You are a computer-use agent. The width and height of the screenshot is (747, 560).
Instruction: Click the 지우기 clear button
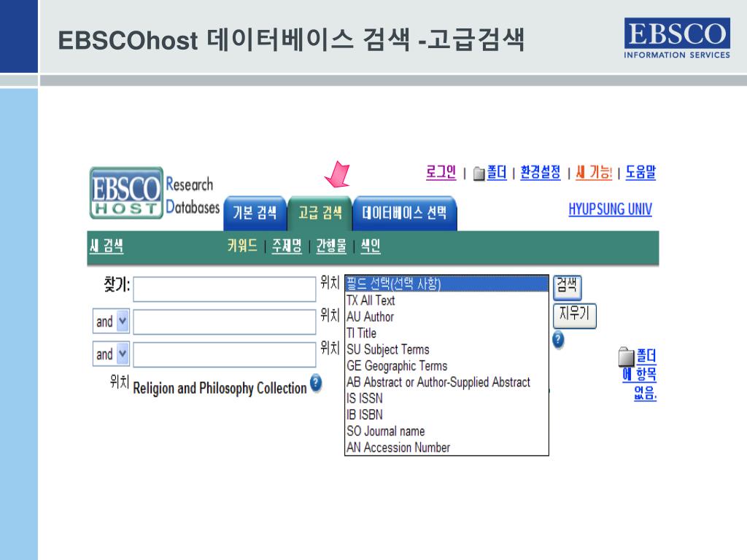click(x=575, y=315)
